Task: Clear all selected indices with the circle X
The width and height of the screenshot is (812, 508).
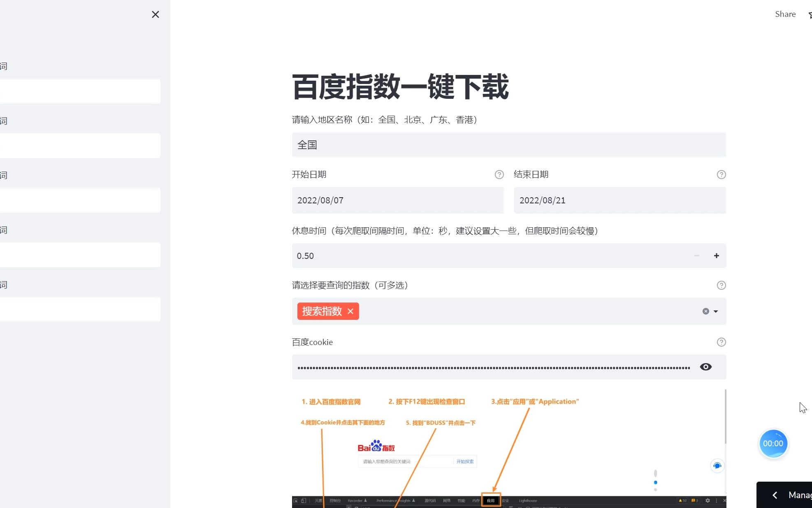Action: 705,311
